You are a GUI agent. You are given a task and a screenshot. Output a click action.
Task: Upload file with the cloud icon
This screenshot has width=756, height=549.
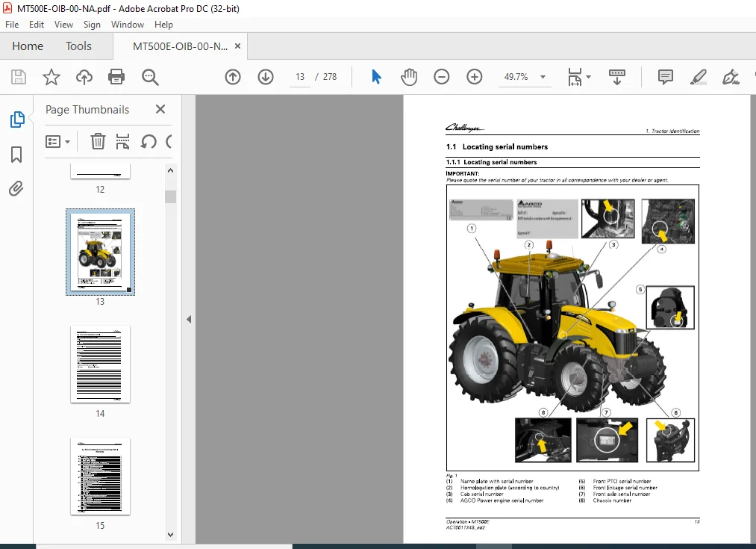point(84,77)
